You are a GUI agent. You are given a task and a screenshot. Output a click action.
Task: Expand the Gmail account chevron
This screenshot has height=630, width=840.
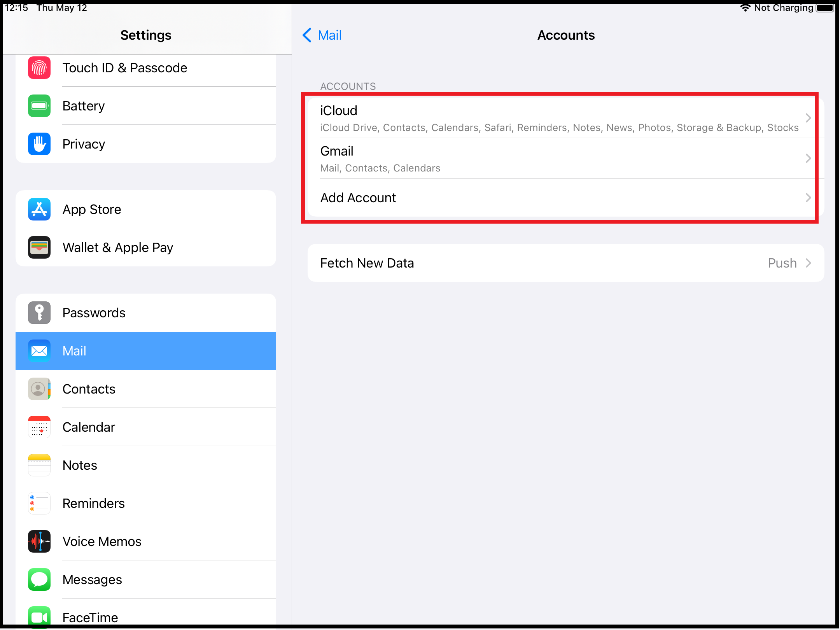tap(808, 158)
